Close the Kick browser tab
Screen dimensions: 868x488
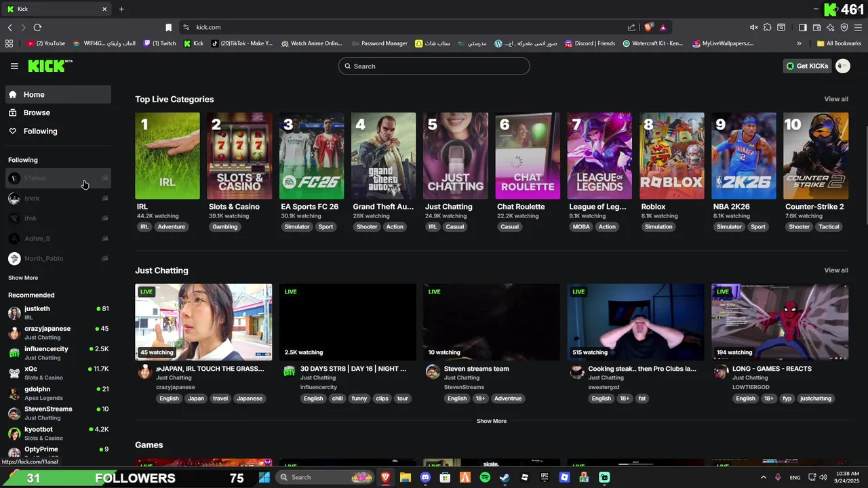[x=104, y=9]
